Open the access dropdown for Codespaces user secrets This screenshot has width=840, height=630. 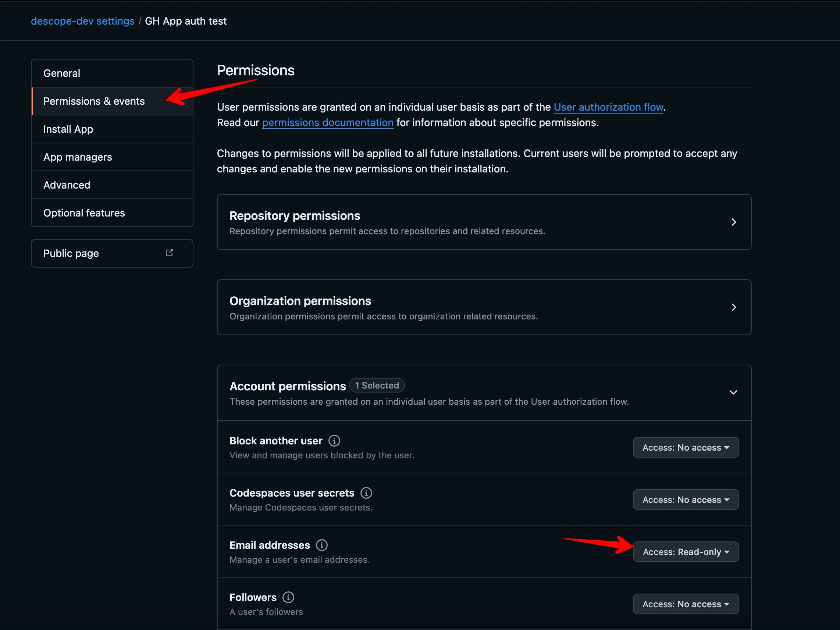click(685, 500)
